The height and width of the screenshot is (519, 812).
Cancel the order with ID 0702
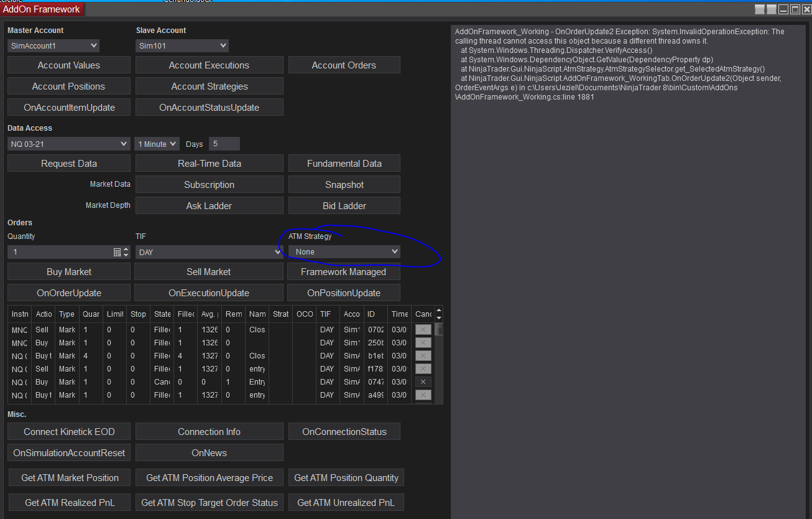[x=423, y=330]
